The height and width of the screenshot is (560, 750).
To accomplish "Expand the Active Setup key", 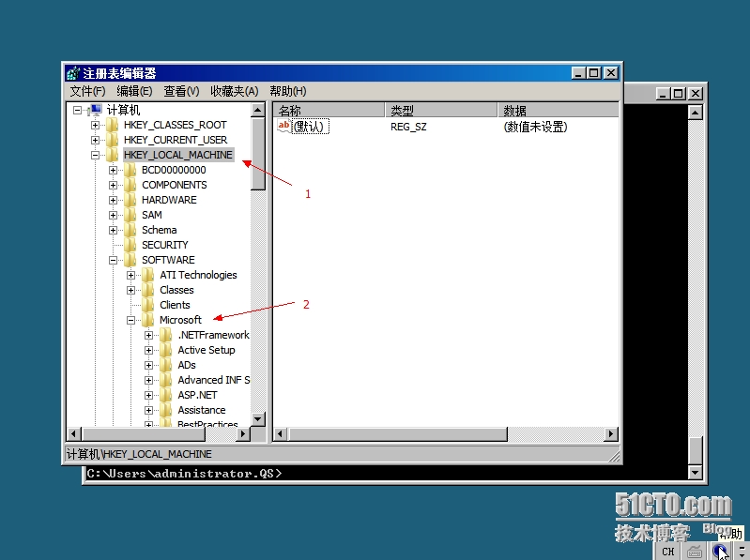I will (x=148, y=350).
